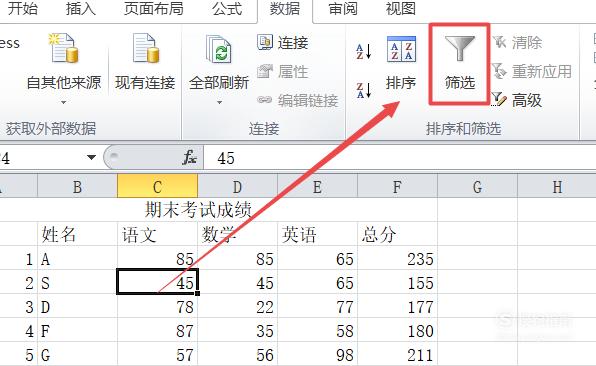The image size is (596, 366).
Task: Select column B header
Action: click(78, 186)
